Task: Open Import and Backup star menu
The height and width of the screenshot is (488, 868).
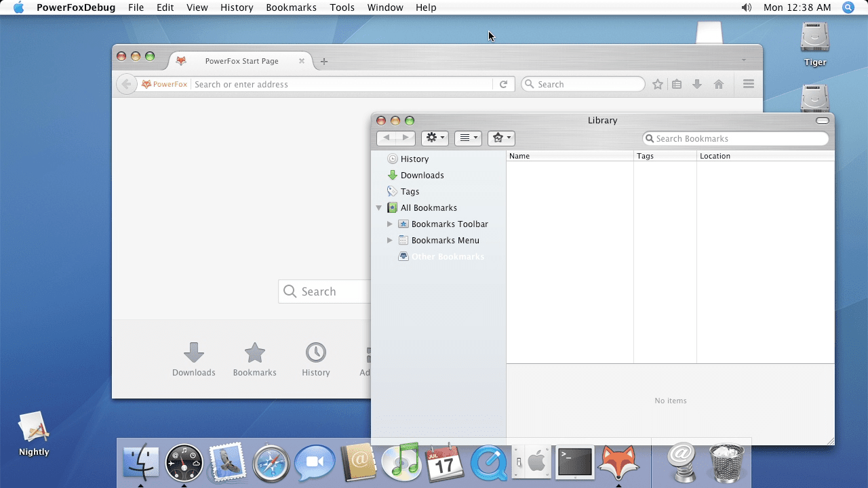Action: [501, 138]
